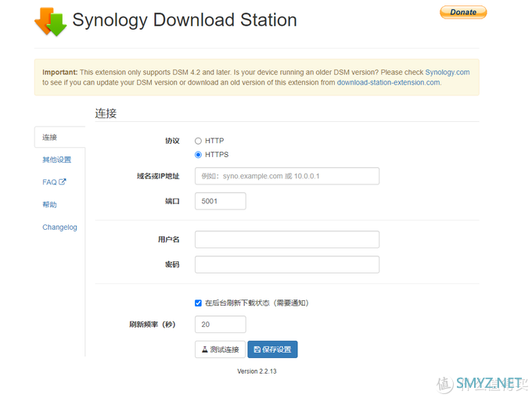Screen dimensions: 532x398
Task: Open the Changelog sidebar item
Action: [59, 227]
